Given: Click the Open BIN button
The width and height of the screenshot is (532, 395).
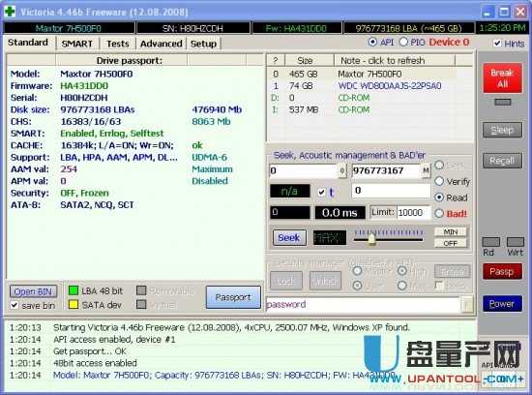Looking at the screenshot, I should click(33, 291).
